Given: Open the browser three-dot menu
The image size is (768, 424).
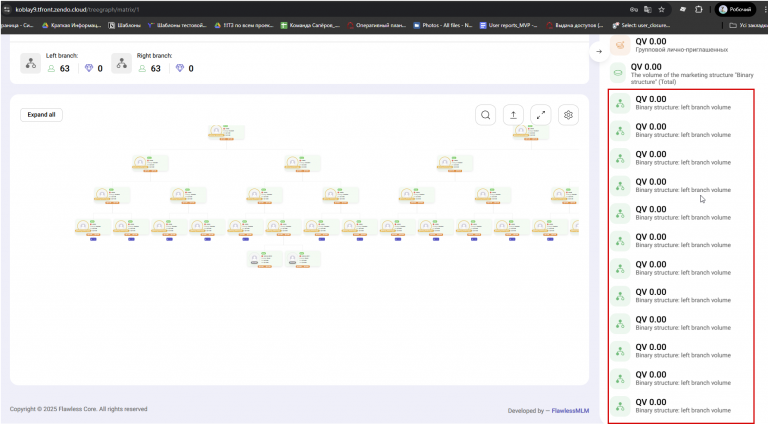Looking at the screenshot, I should click(x=765, y=9).
